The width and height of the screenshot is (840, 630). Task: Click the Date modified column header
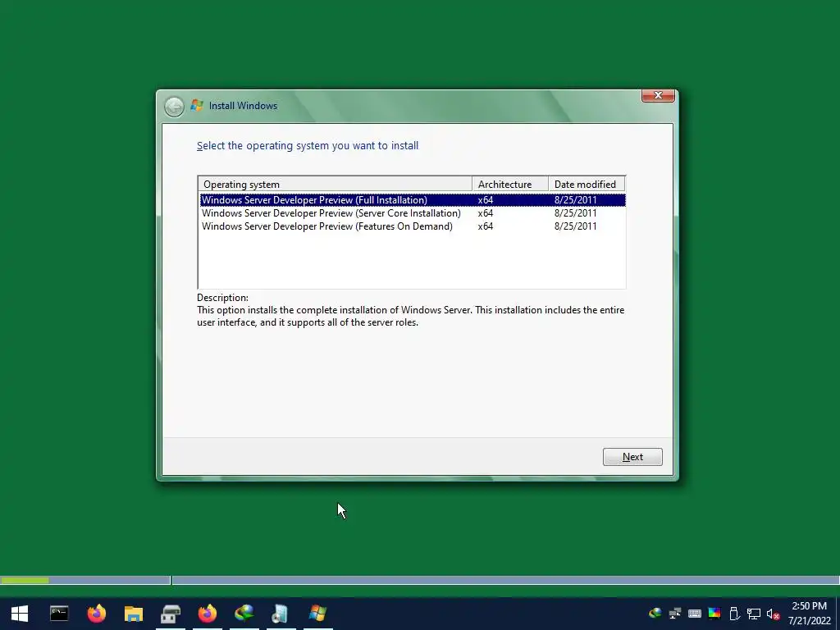587,185
